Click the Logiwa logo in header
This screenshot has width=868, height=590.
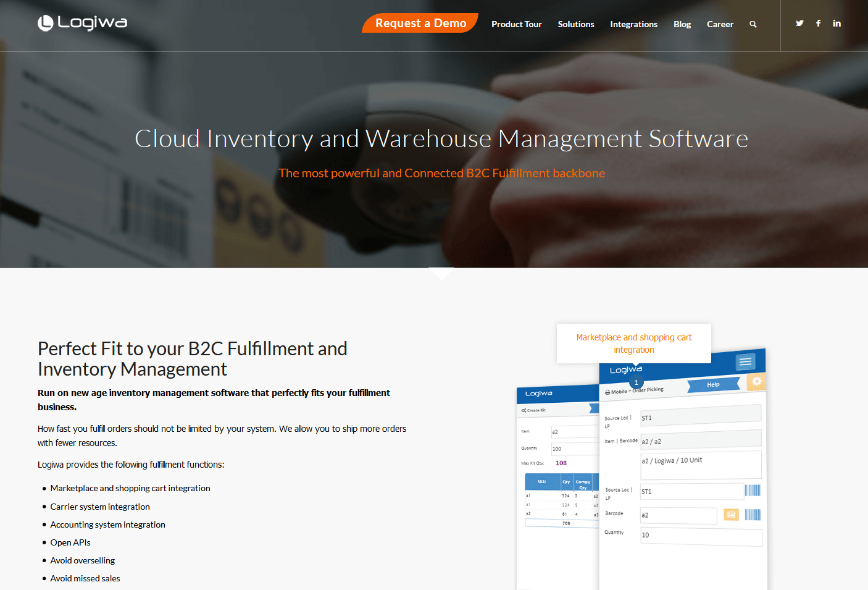[x=82, y=23]
